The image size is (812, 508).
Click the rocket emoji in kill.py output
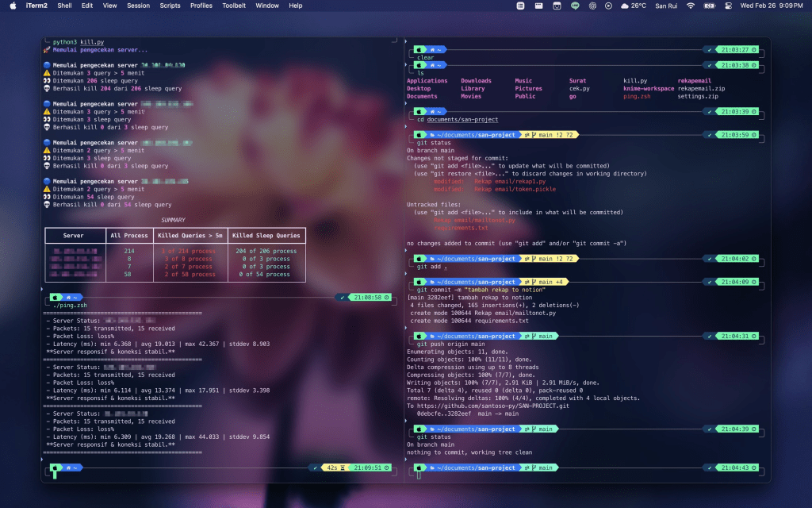(46, 49)
